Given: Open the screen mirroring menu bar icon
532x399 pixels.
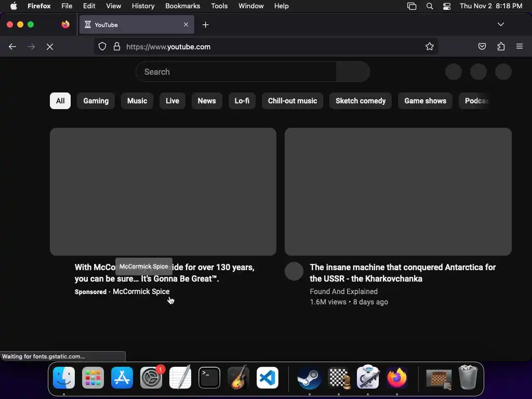Looking at the screenshot, I should coord(411,6).
